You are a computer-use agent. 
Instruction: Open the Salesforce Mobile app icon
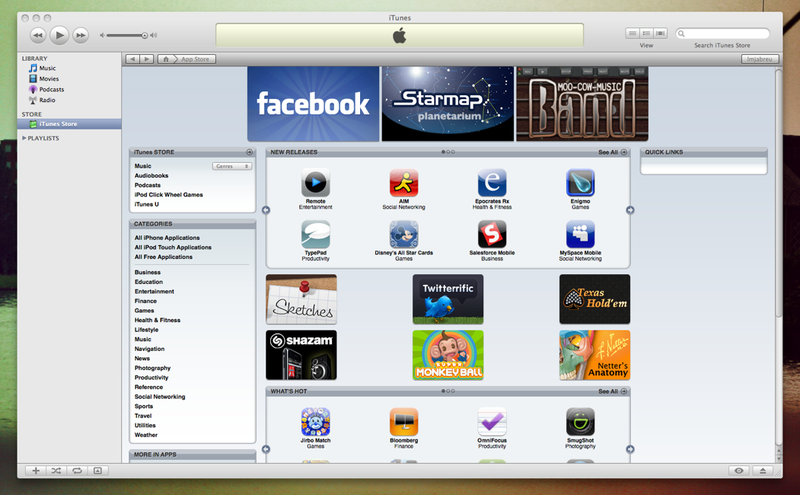pyautogui.click(x=492, y=235)
